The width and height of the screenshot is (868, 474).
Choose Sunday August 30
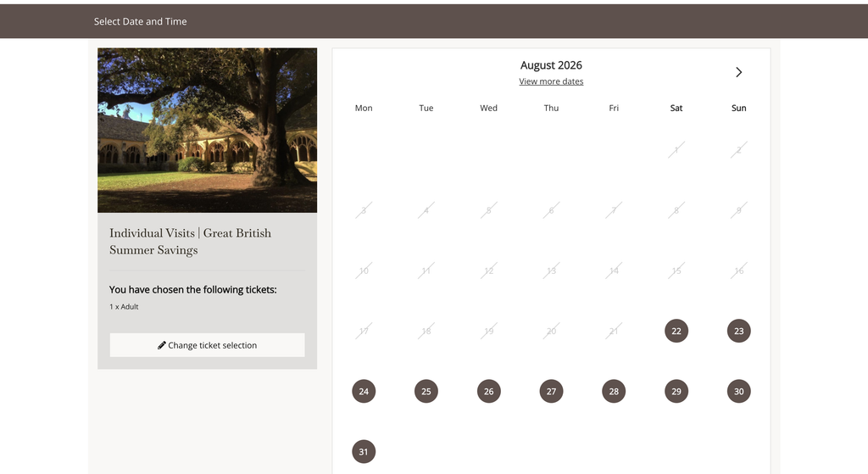click(x=738, y=391)
